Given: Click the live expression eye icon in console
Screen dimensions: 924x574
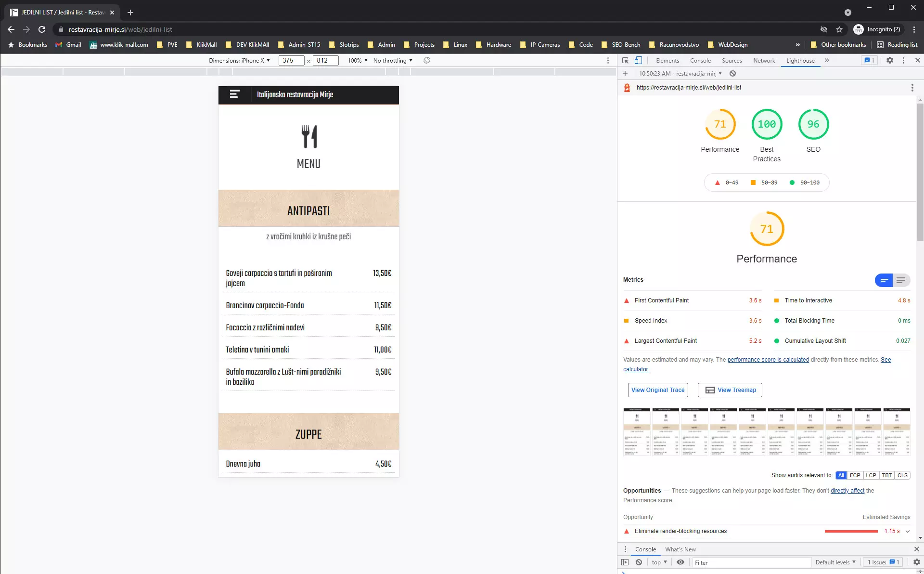Looking at the screenshot, I should (680, 562).
